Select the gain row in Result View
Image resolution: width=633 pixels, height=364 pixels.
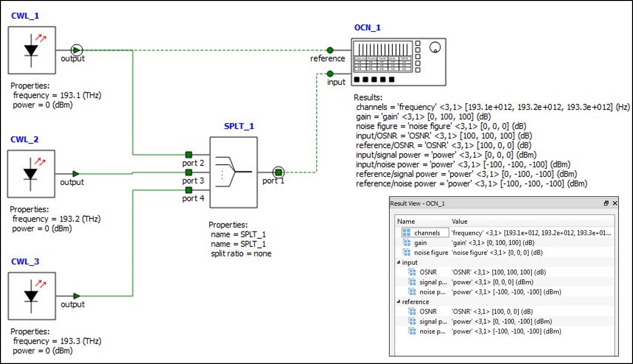coord(420,243)
